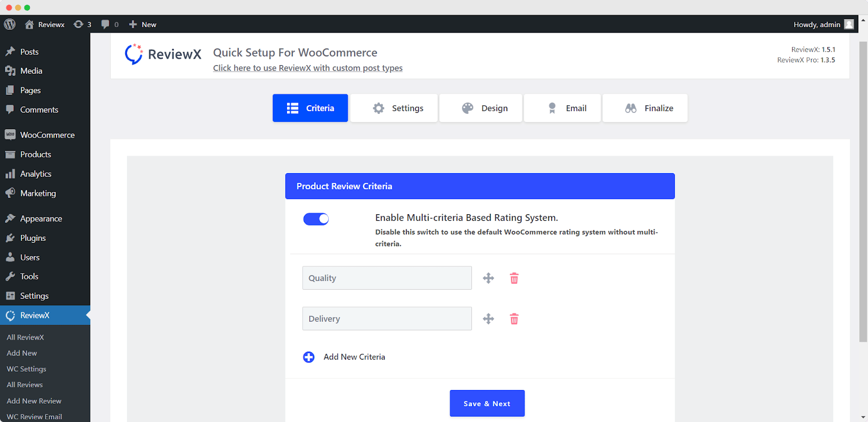Click the green macOS maximize button
Image resolution: width=868 pixels, height=422 pixels.
pos(27,8)
